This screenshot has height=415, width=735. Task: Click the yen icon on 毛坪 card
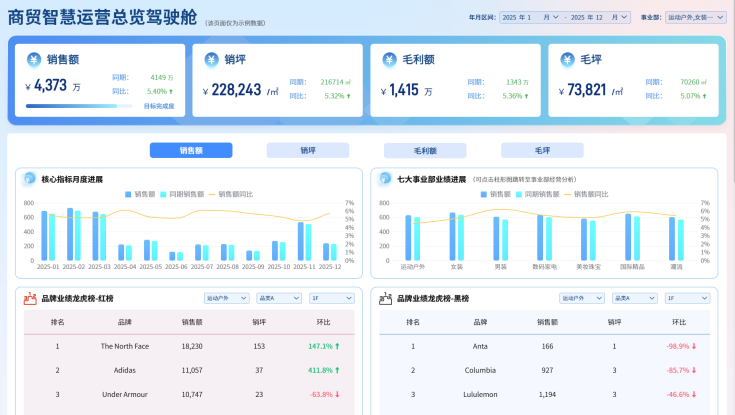[x=566, y=60]
